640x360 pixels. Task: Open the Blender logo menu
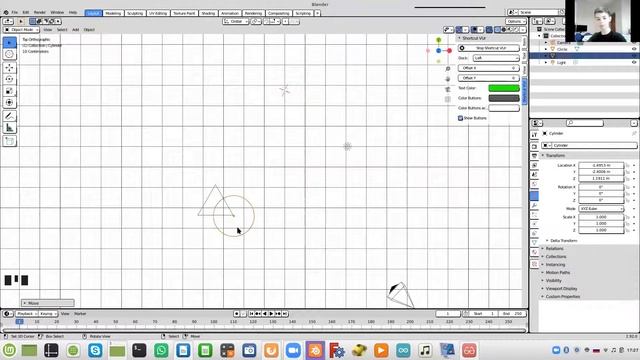click(6, 13)
